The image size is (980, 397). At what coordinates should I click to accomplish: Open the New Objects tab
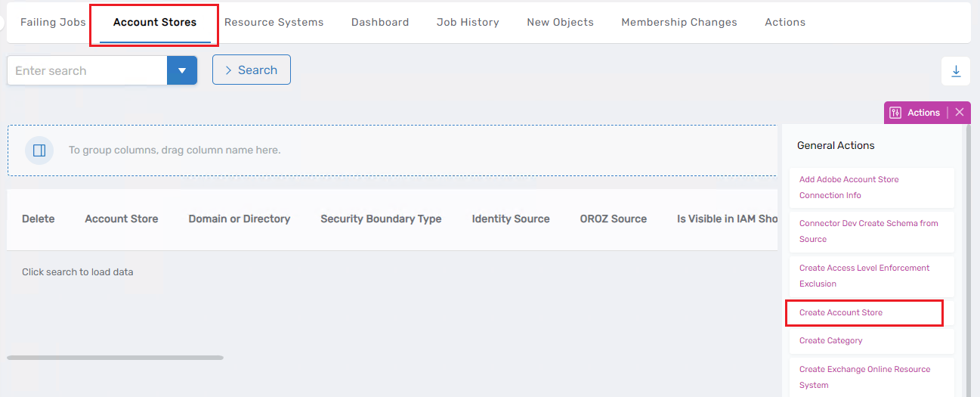click(560, 22)
